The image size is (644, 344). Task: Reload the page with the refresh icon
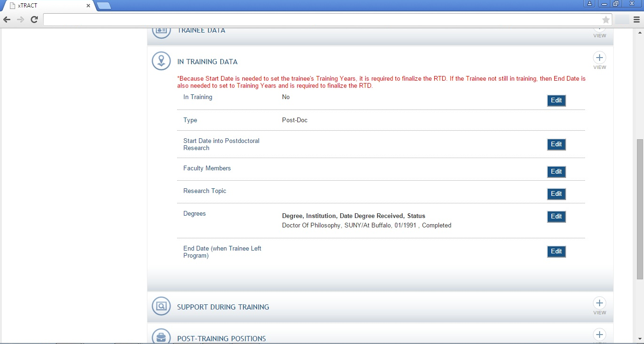(34, 19)
